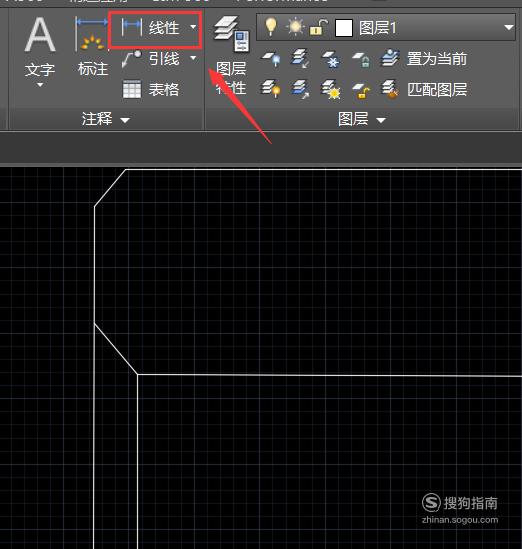This screenshot has width=522, height=549.
Task: Click the 置为当前 make-current layer icon
Action: pos(390,58)
